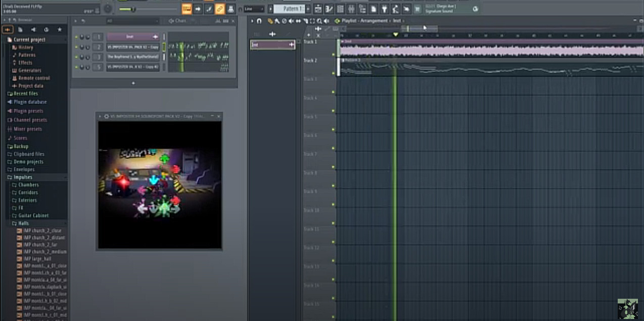Open the Playlist options menu arrow
This screenshot has width=644, height=321.
click(252, 21)
